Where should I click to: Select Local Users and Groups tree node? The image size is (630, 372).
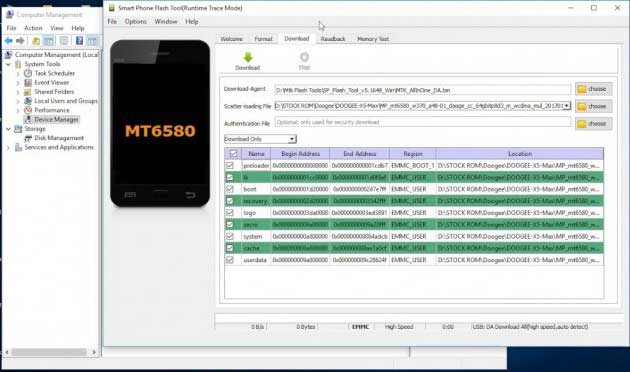point(66,101)
